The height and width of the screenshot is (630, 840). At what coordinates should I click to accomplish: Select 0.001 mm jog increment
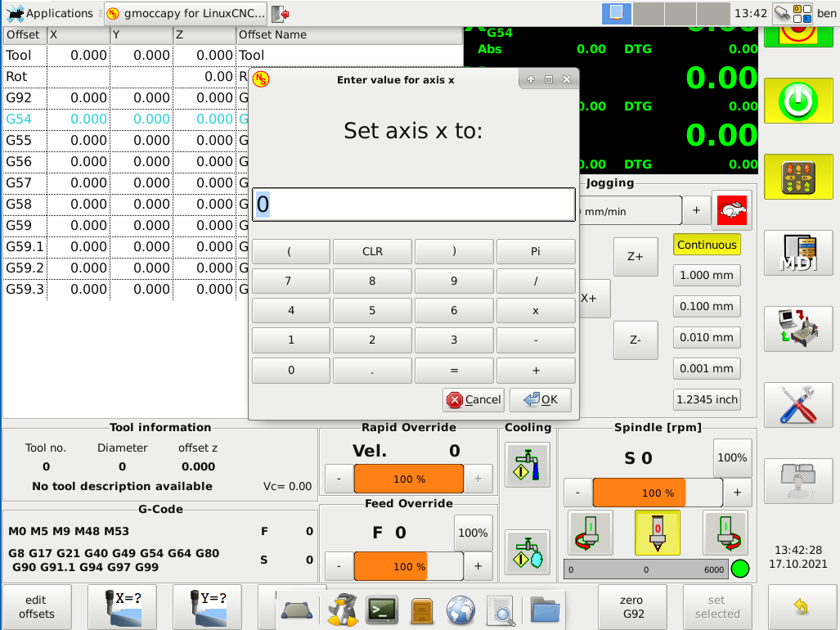click(x=707, y=368)
